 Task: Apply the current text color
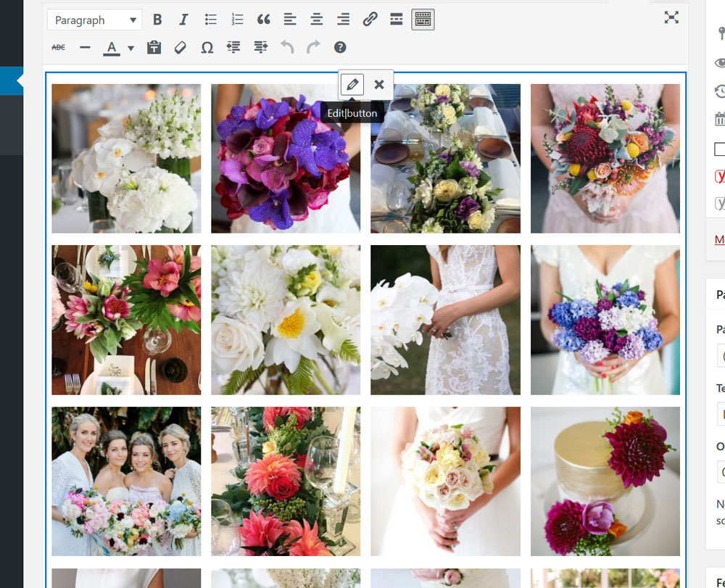(x=112, y=48)
